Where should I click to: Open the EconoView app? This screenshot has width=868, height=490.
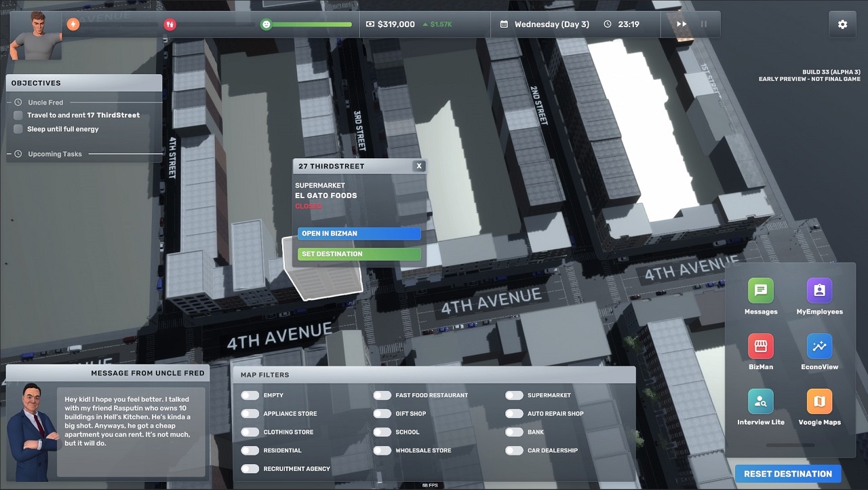coord(819,346)
